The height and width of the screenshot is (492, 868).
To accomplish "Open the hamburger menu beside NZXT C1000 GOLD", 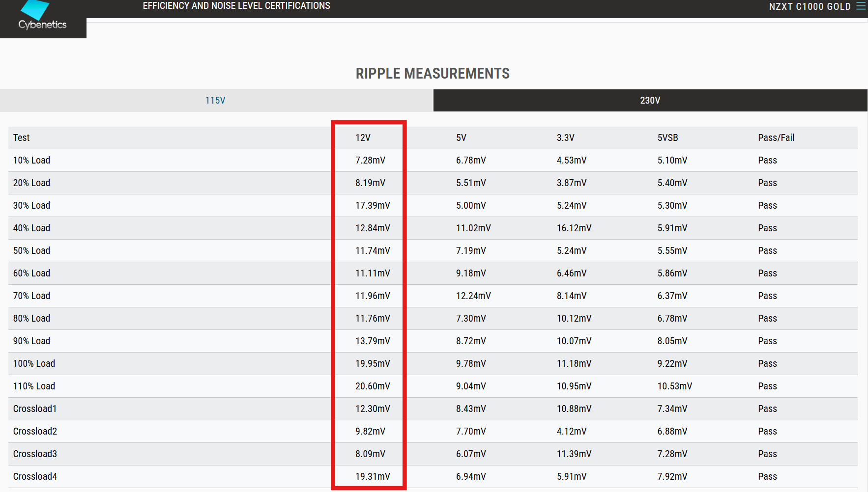I will [861, 6].
